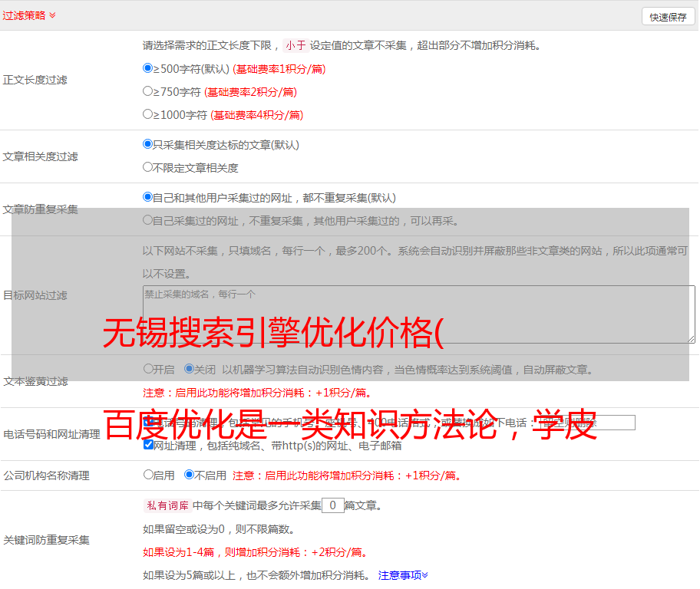Collapse the 过滤策略 section chevron
Viewport: 700px width, 589px height.
point(52,15)
